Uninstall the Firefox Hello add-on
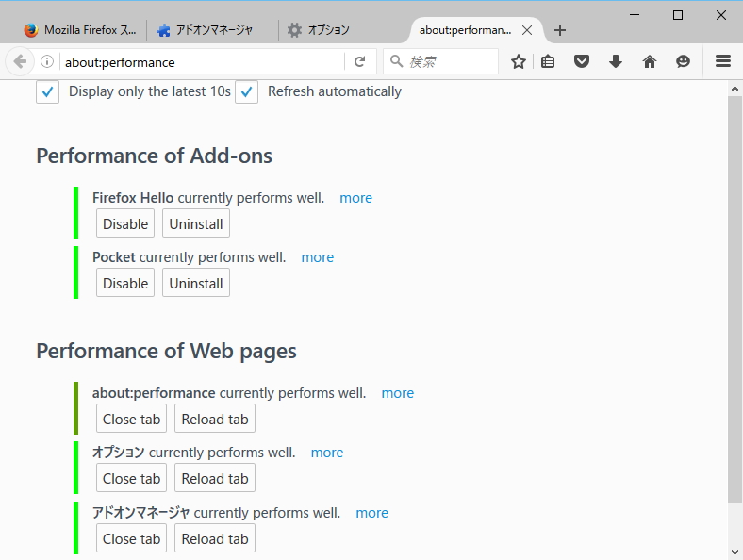The width and height of the screenshot is (743, 560). (x=196, y=223)
